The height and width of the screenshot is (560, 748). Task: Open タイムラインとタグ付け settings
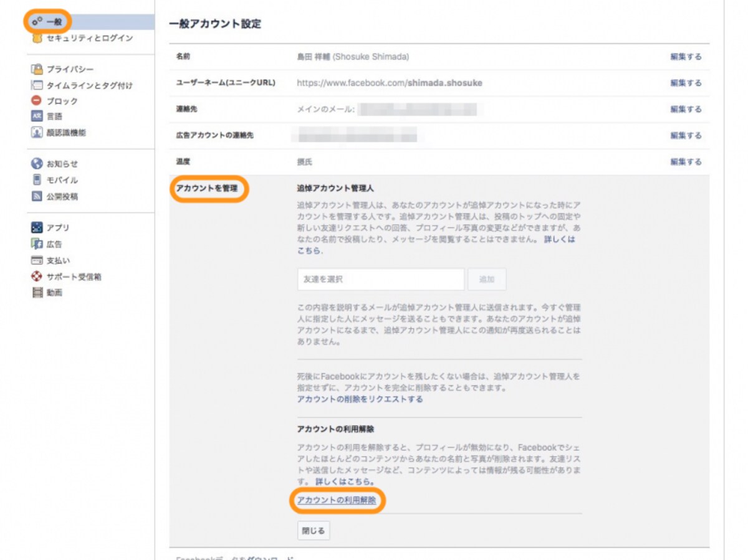(x=90, y=85)
